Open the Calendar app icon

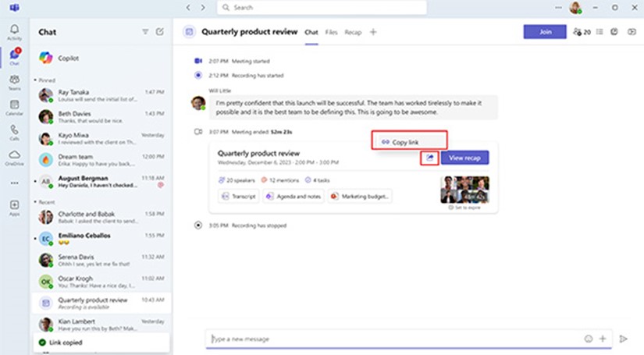[14, 108]
